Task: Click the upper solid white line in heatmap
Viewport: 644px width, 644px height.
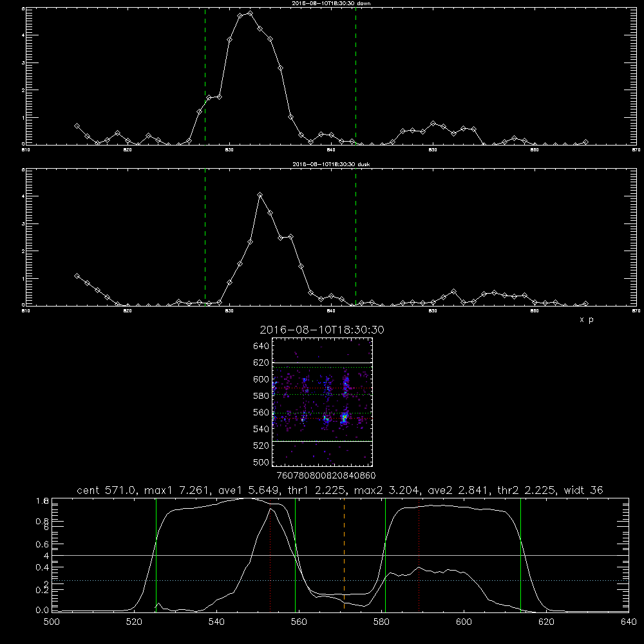Action: (x=322, y=363)
